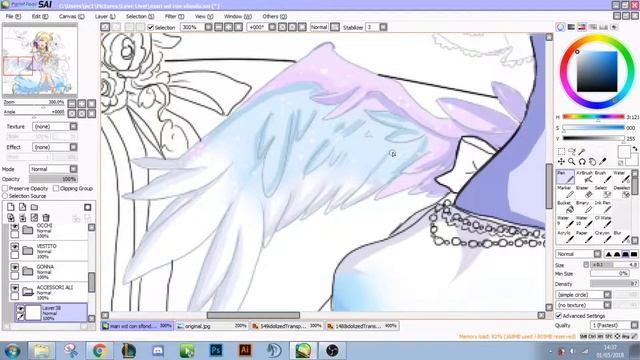The height and width of the screenshot is (360, 640).
Task: Select the Pen brush tool
Action: point(565,177)
